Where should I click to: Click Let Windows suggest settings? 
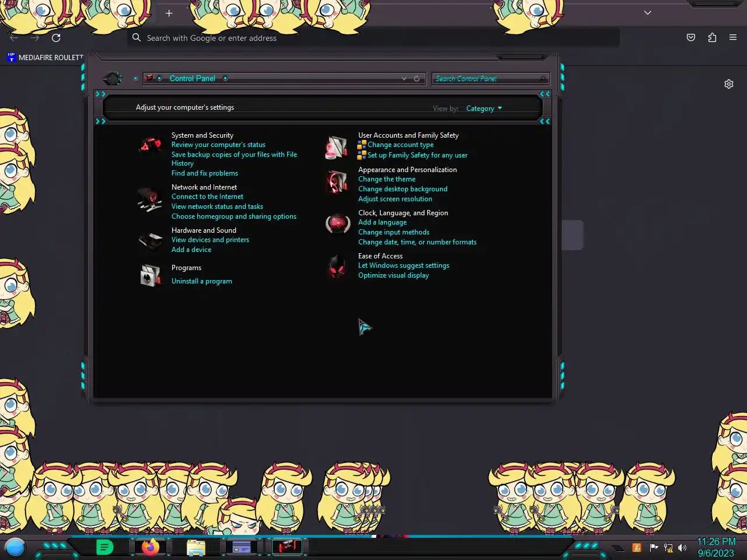403,265
